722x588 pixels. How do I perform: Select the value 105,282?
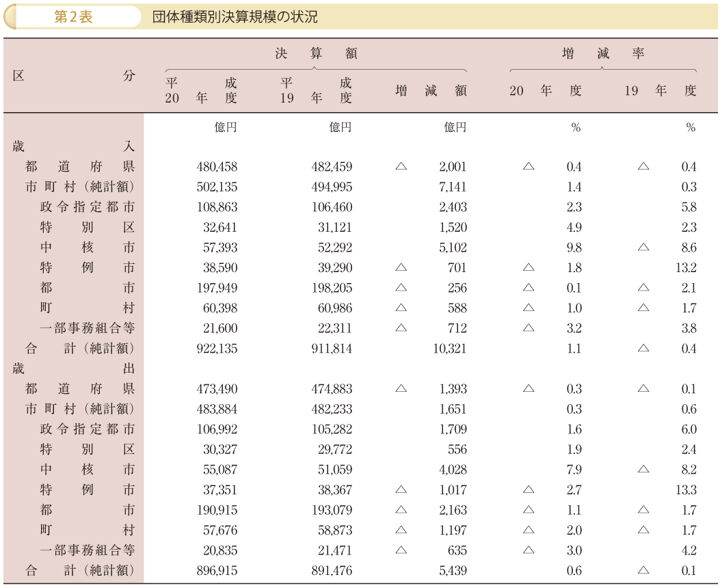pos(332,429)
